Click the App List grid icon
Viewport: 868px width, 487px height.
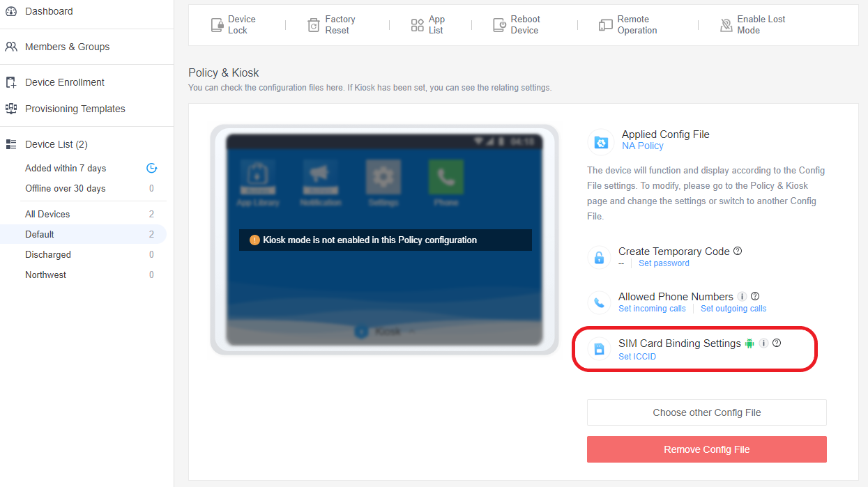tap(418, 25)
